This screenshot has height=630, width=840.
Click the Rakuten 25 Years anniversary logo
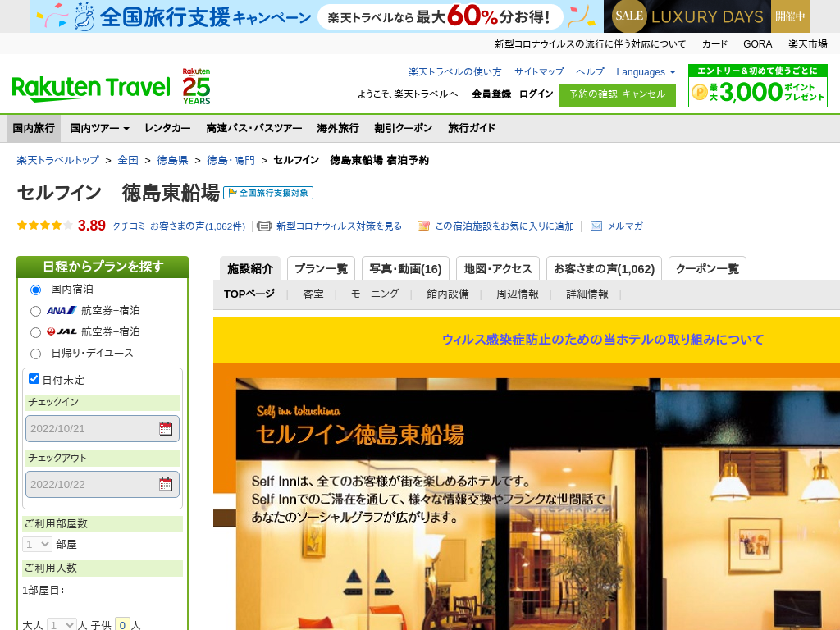pyautogui.click(x=196, y=86)
